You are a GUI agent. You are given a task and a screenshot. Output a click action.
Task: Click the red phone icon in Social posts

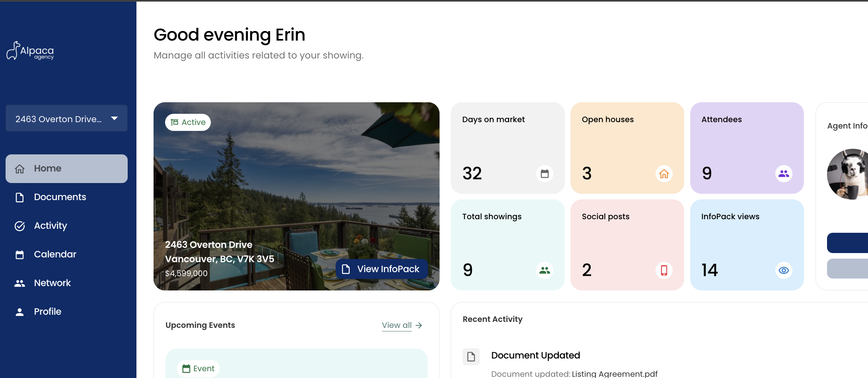664,271
